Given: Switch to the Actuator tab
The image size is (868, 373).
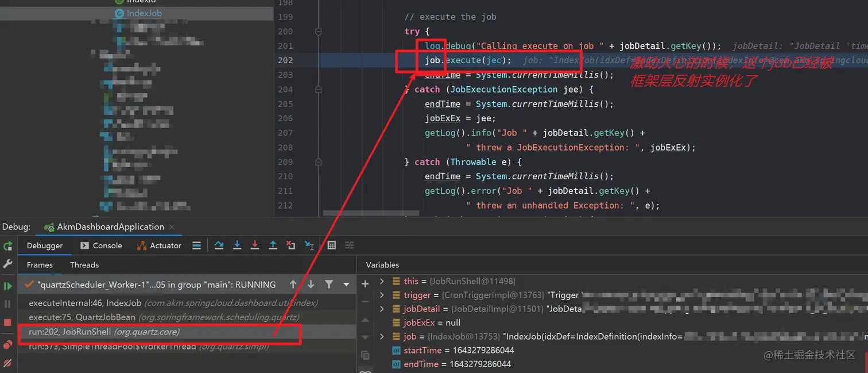Looking at the screenshot, I should [159, 245].
